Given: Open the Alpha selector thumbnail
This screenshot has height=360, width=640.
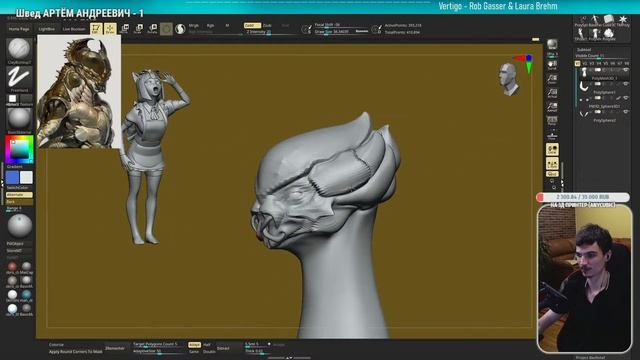Looking at the screenshot, I should (x=13, y=99).
